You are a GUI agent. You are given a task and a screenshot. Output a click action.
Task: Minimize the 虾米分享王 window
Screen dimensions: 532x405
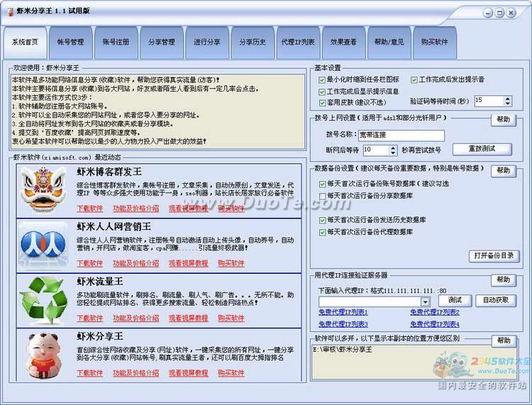[487, 13]
